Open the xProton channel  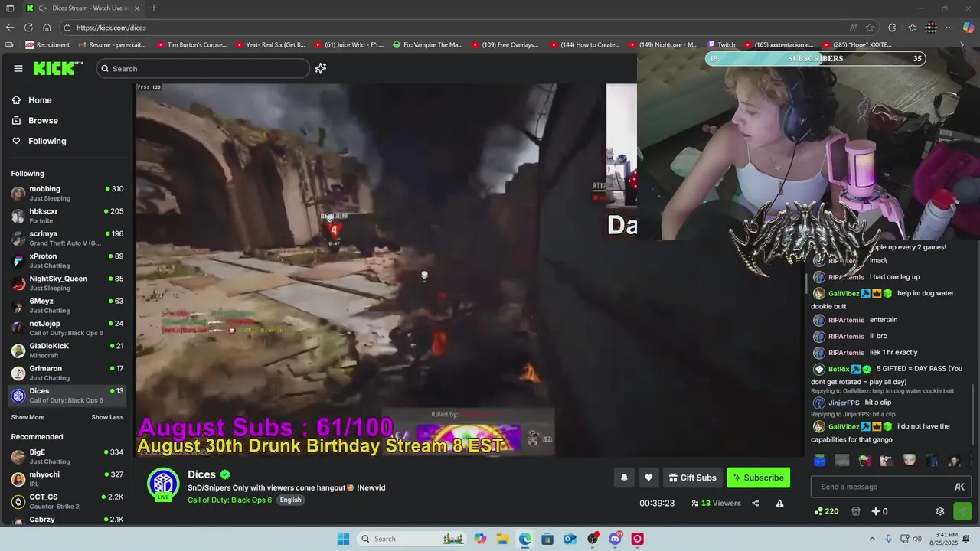point(67,260)
